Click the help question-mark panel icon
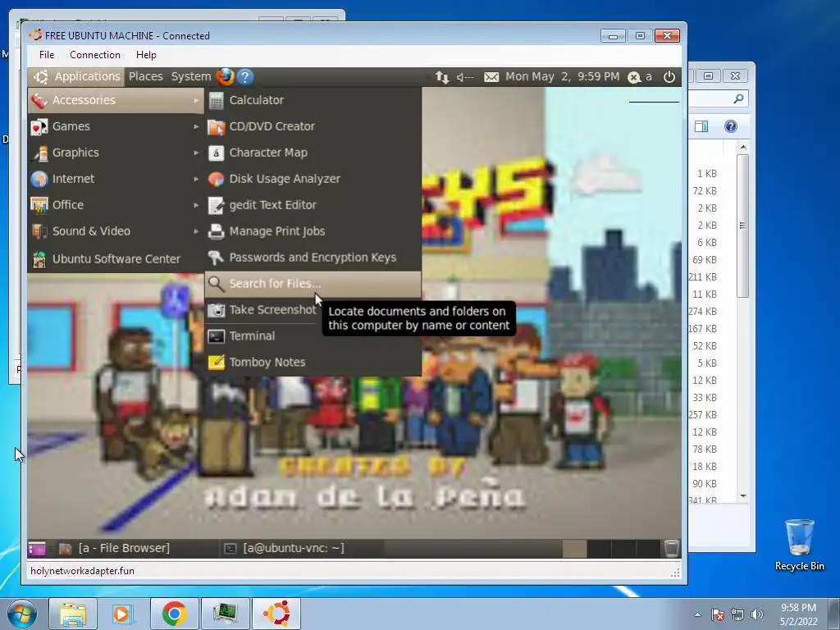The width and height of the screenshot is (840, 630). 244,76
